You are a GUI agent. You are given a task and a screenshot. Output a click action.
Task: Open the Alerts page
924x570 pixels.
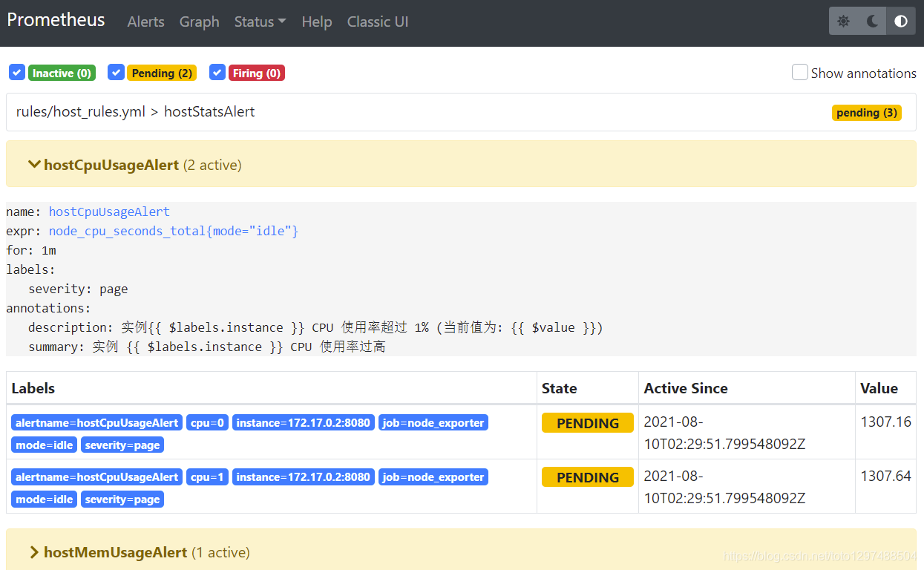(146, 22)
